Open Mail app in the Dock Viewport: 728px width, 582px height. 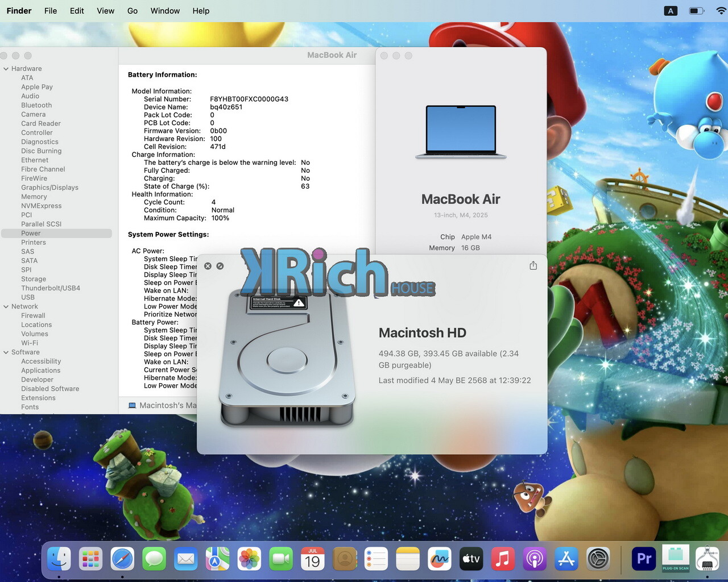coord(186,559)
